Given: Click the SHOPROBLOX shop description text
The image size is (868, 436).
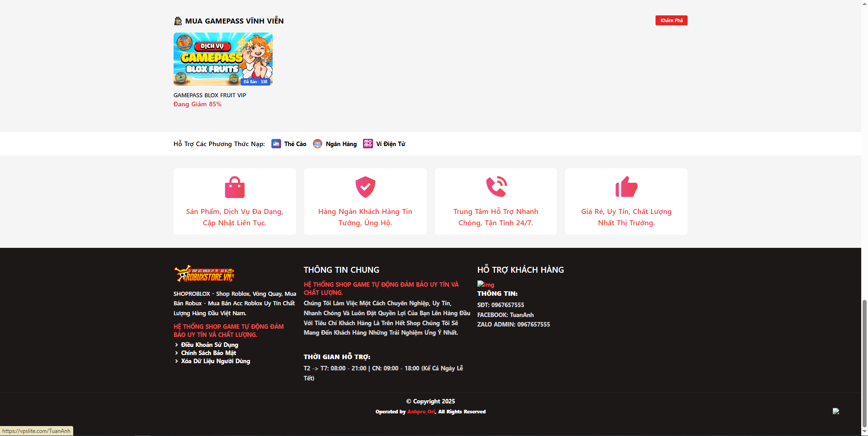Looking at the screenshot, I should [235, 303].
